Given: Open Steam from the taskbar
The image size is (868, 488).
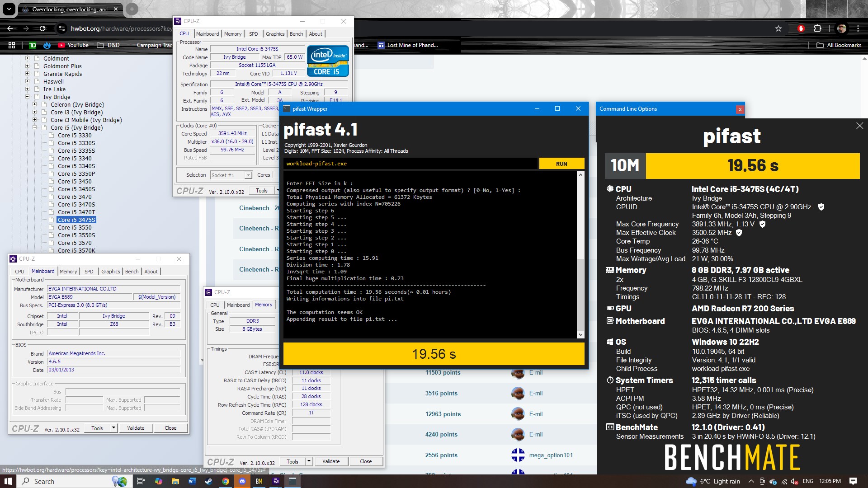Looking at the screenshot, I should pyautogui.click(x=208, y=481).
